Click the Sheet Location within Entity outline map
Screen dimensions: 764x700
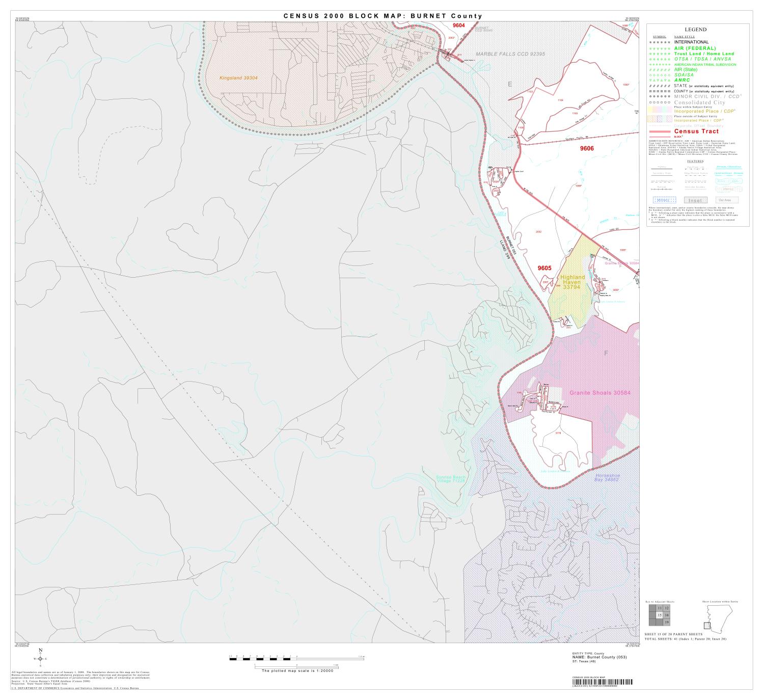pos(720,616)
